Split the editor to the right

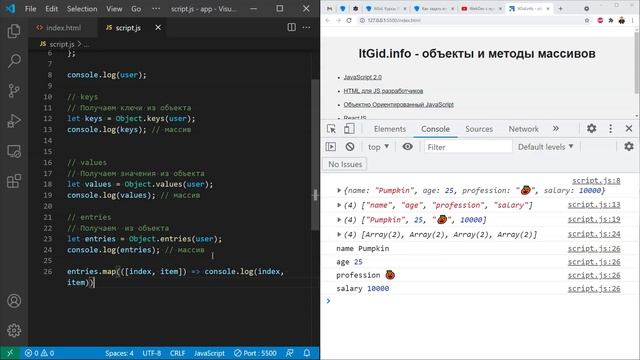pos(291,27)
